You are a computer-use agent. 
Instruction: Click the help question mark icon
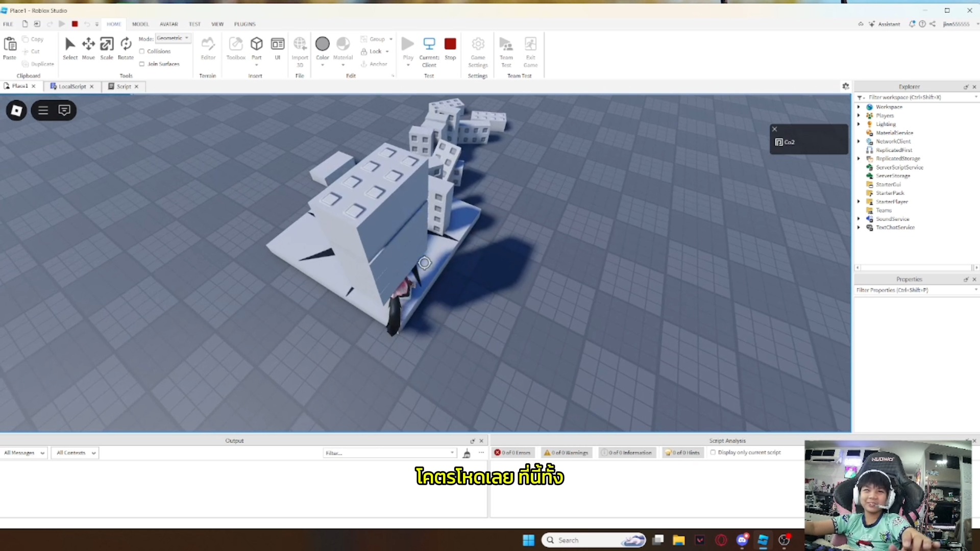click(922, 24)
